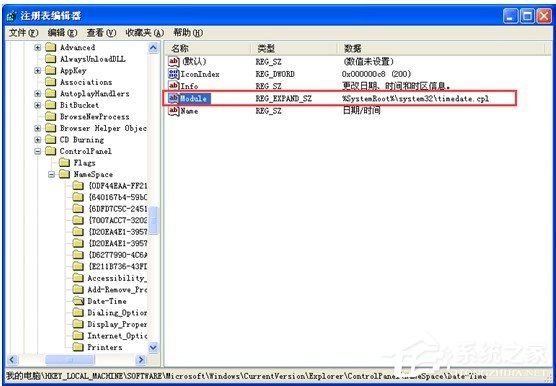Select the Browser Helper Objects key label
The height and width of the screenshot is (386, 556).
103,128
